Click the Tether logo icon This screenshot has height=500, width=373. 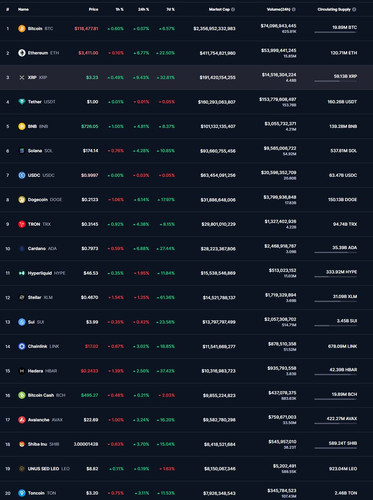pos(22,102)
